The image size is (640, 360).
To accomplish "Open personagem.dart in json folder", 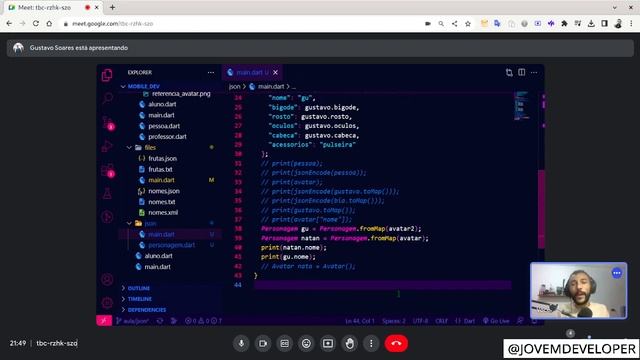I will click(x=171, y=245).
